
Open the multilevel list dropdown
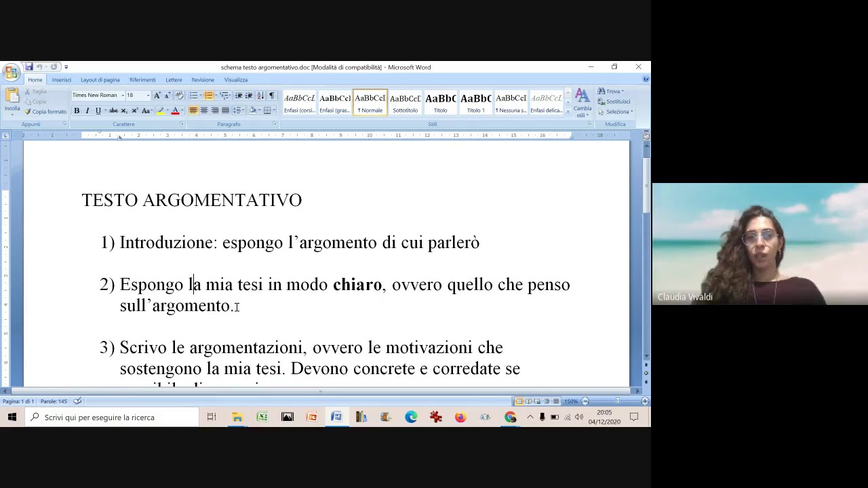point(225,96)
